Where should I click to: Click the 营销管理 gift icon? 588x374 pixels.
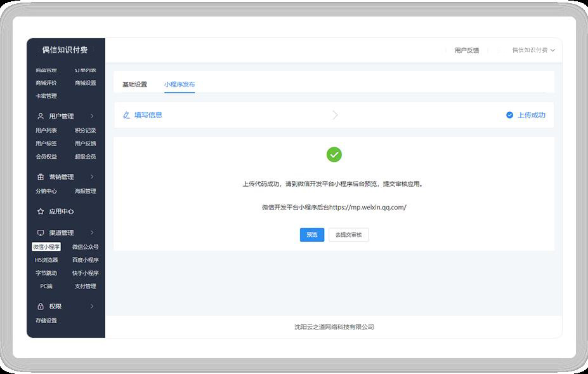pos(41,177)
